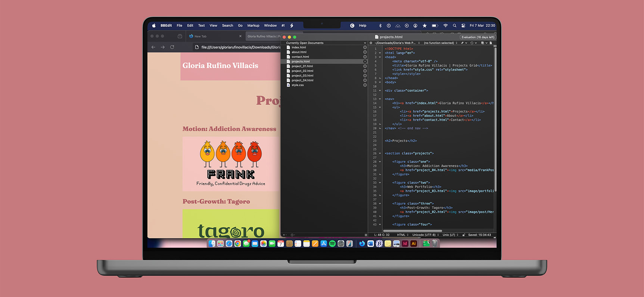Click Gloria Rufino Villacis site heading link
This screenshot has width=644, height=297.
tap(220, 66)
